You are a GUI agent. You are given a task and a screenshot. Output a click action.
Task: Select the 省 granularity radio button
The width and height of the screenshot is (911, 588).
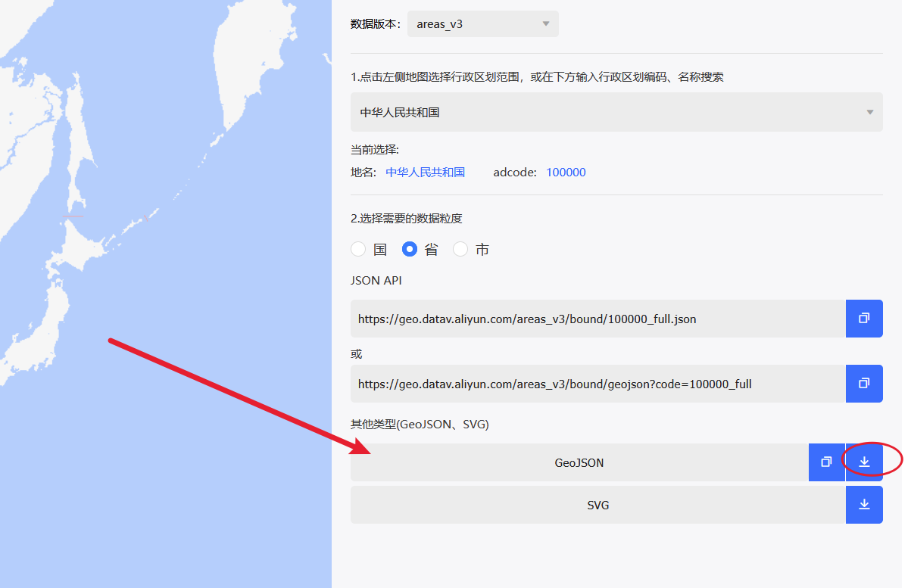pyautogui.click(x=410, y=249)
